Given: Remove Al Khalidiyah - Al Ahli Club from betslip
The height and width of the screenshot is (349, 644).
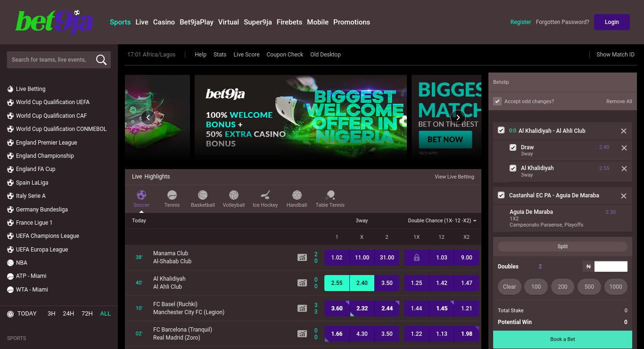Looking at the screenshot, I should point(624,131).
